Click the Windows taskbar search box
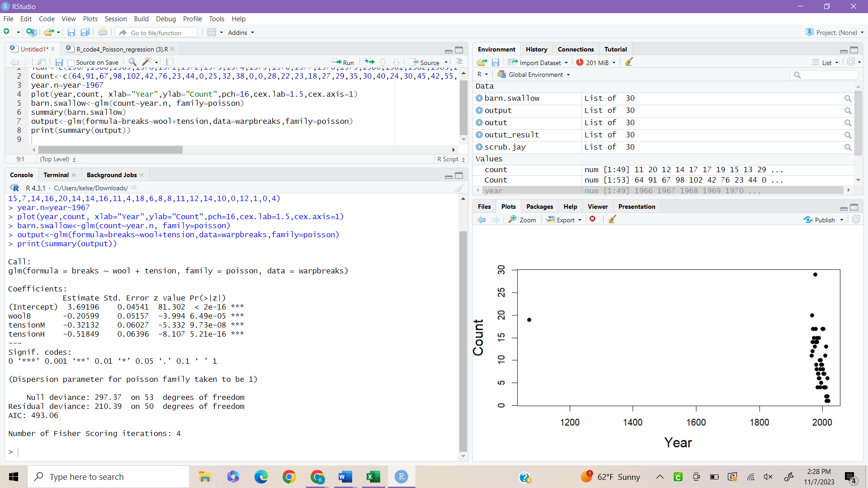This screenshot has width=868, height=488. 108,477
